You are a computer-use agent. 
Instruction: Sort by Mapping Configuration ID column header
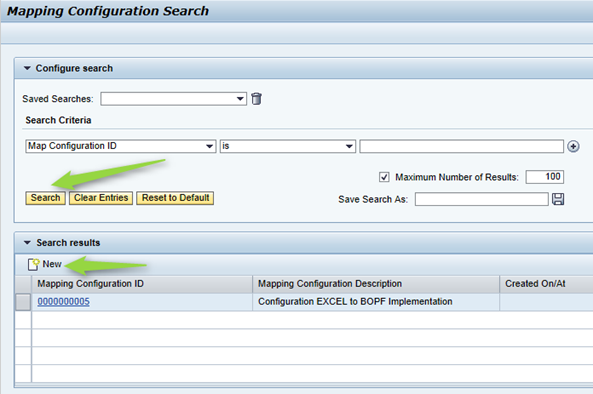click(x=142, y=284)
